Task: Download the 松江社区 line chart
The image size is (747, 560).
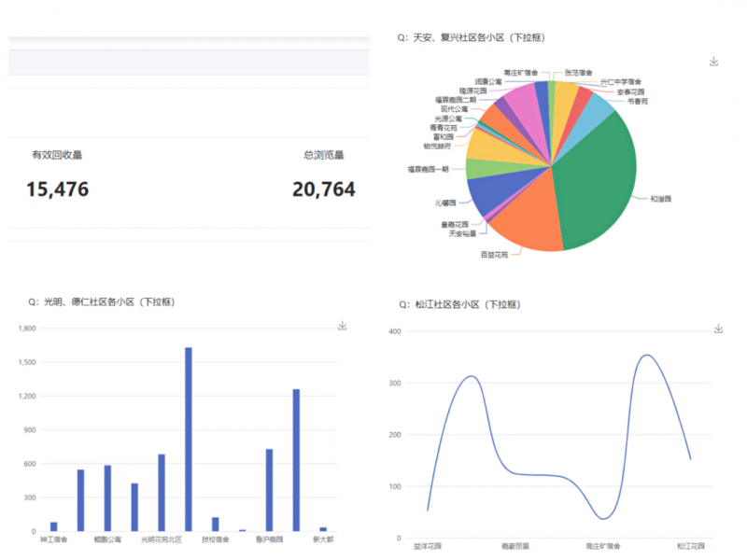Action: (x=718, y=329)
